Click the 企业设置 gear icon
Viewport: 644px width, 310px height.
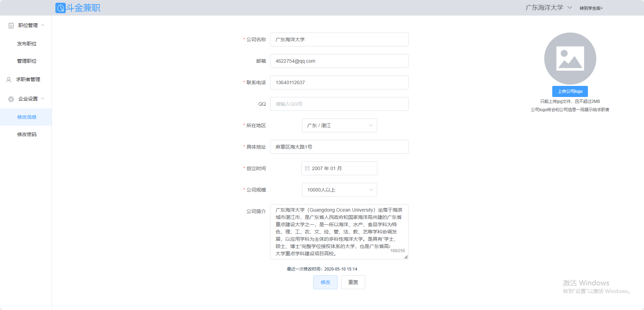(x=11, y=99)
